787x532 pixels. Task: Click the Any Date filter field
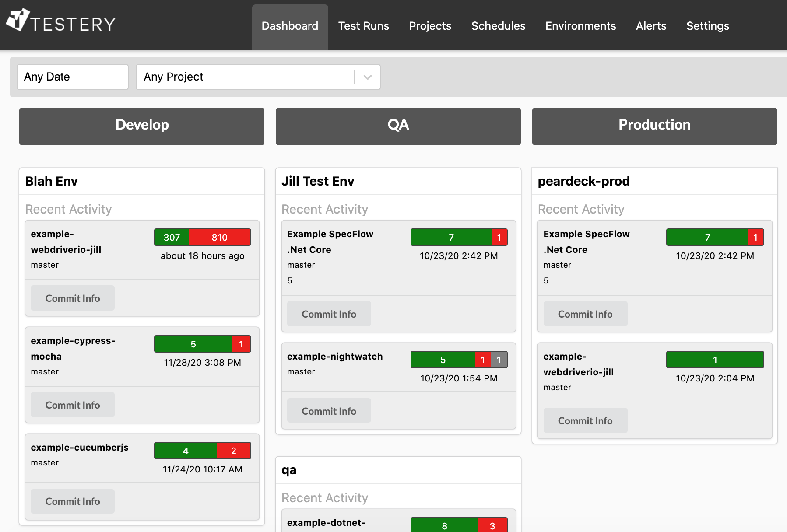[x=72, y=77]
